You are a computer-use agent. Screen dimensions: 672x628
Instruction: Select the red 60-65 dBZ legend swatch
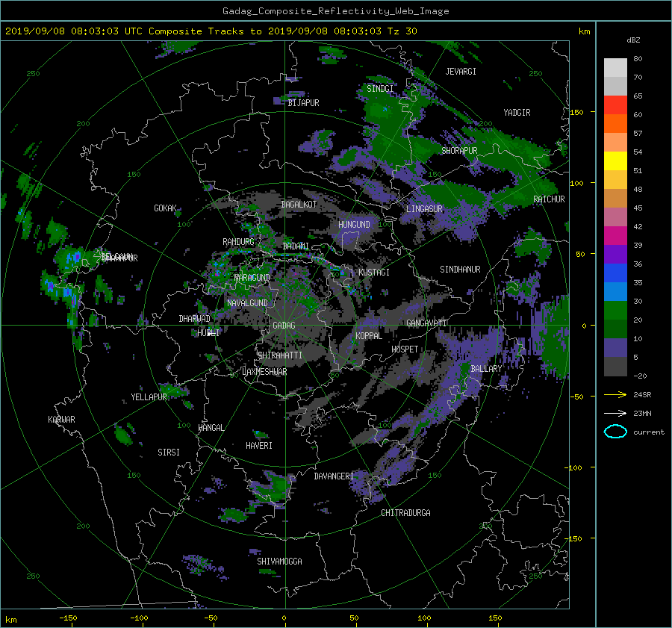615,105
